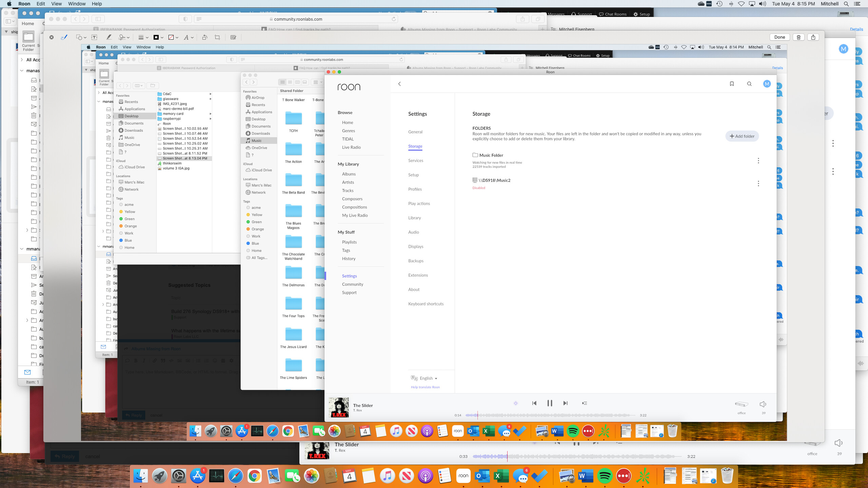Click the Details link in Messages window

point(856,29)
